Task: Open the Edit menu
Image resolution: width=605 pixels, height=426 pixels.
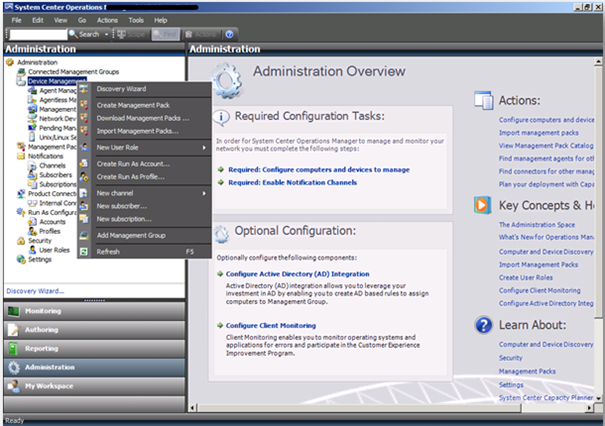Action: [38, 20]
